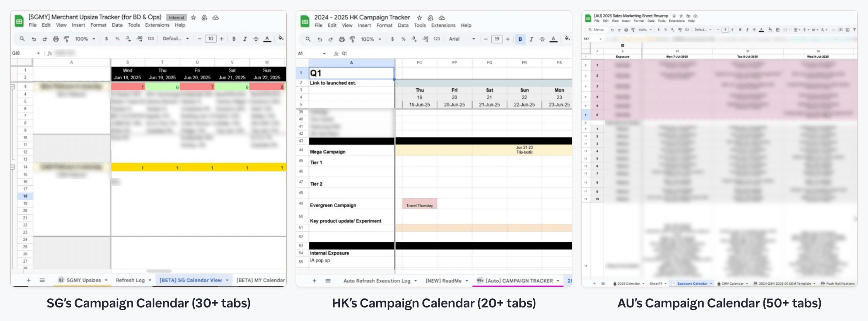Image resolution: width=868 pixels, height=321 pixels.
Task: Apply currency format in HK tracker toolbar
Action: 392,39
